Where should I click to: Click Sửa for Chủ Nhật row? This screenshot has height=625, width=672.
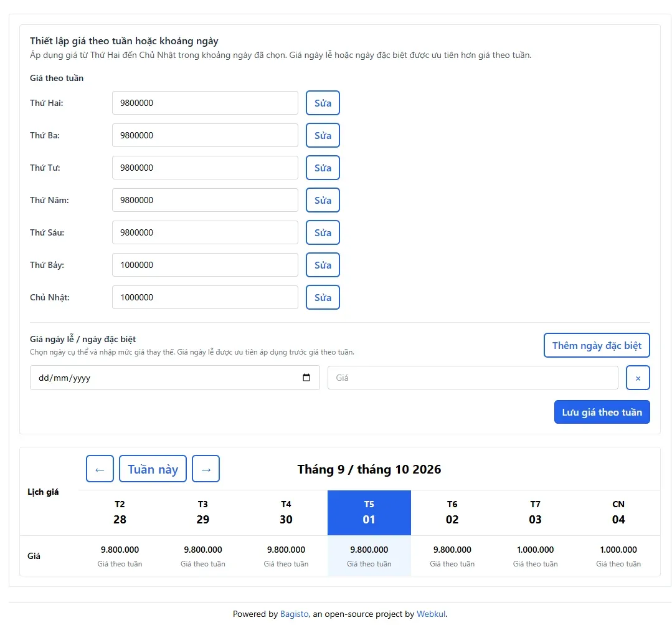point(323,297)
